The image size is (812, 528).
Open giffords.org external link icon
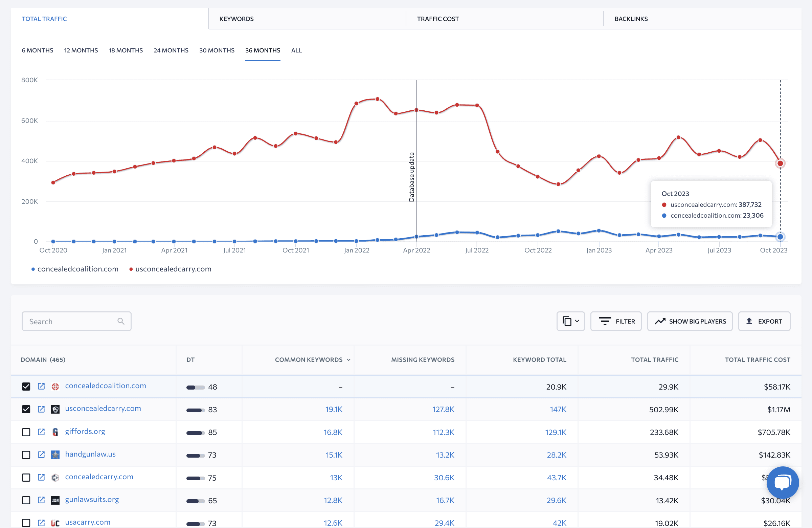[41, 432]
